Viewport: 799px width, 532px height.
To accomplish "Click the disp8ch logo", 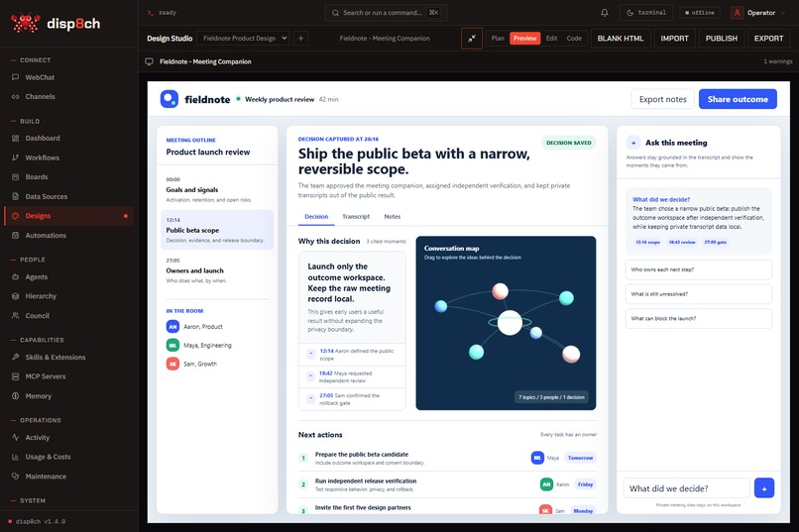I will 56,24.
